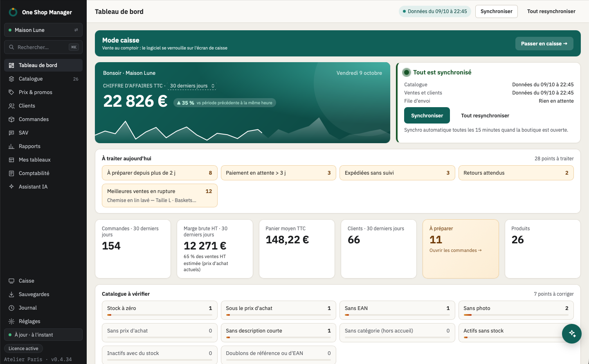
Task: Click Tout resynchroniser in the top header
Action: 551,11
